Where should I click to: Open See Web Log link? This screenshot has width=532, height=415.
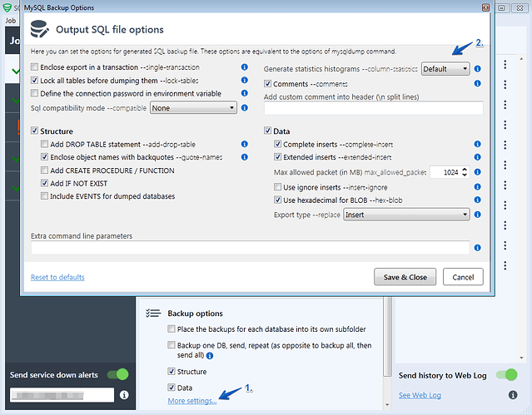(420, 395)
